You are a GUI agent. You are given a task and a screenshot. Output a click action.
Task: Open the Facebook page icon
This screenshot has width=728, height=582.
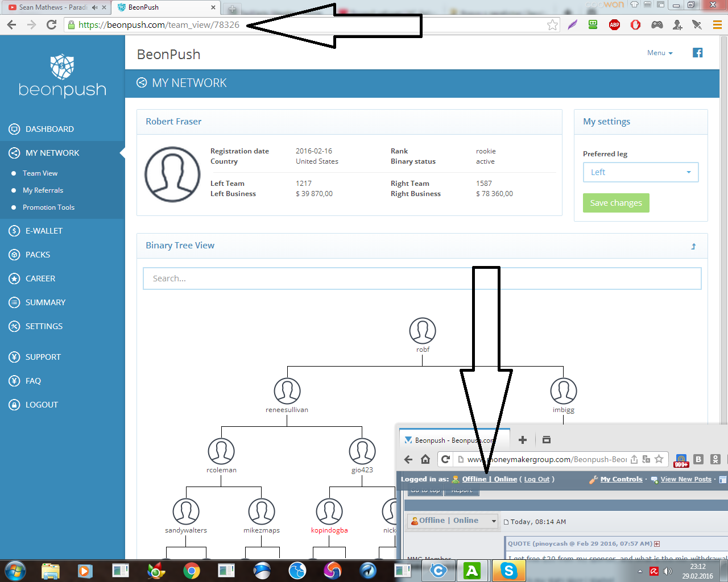pyautogui.click(x=698, y=53)
